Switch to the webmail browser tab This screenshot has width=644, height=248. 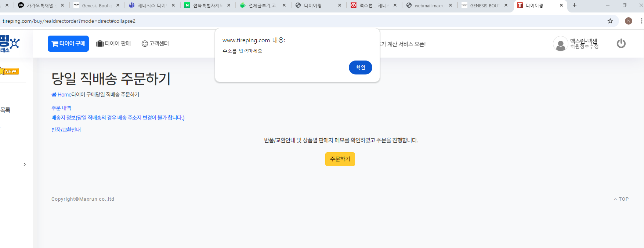click(x=429, y=6)
